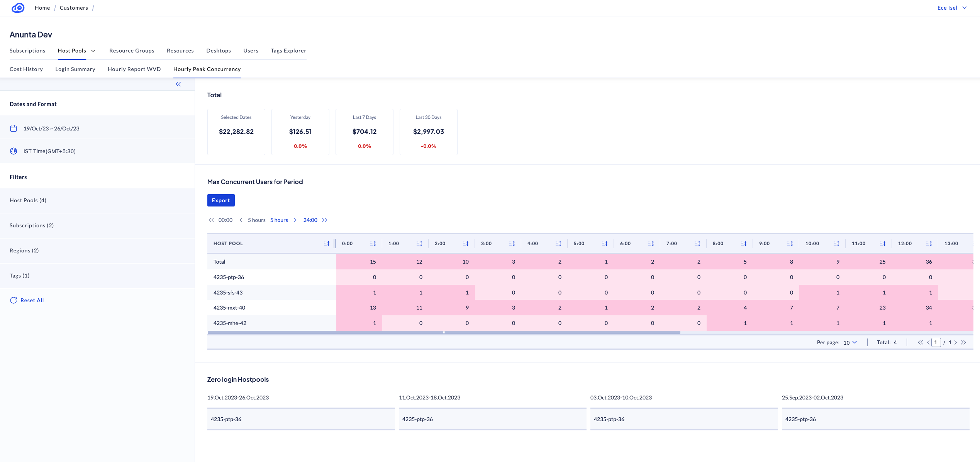Advance forward by 5 hours link

click(x=279, y=220)
